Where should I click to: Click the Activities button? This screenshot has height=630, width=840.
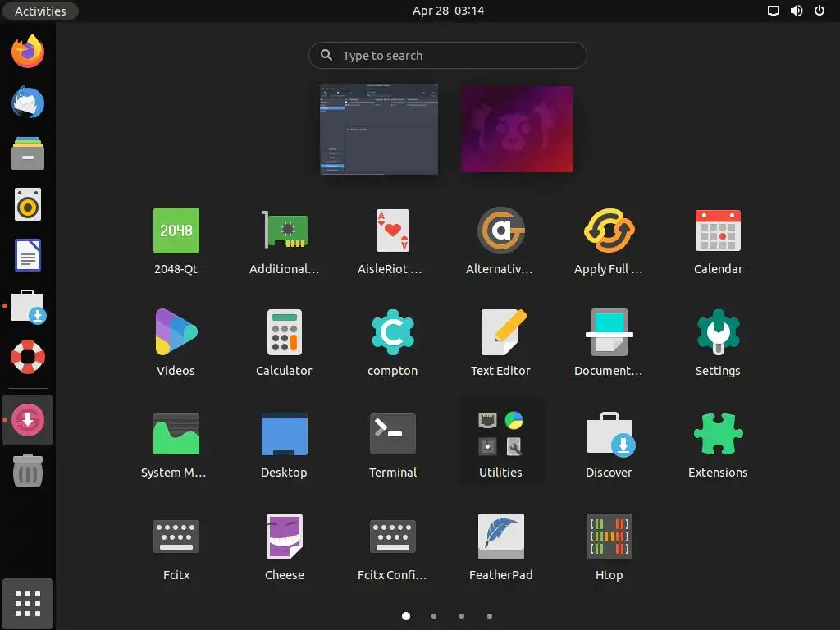click(x=40, y=11)
